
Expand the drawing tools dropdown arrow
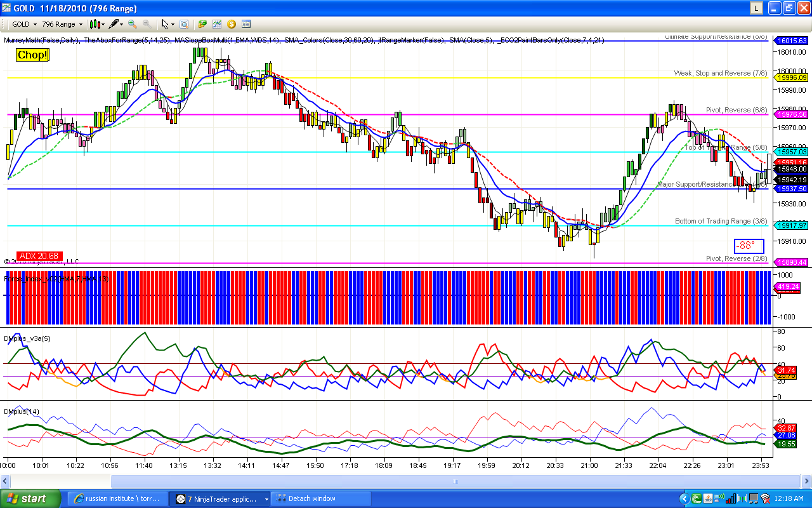122,24
